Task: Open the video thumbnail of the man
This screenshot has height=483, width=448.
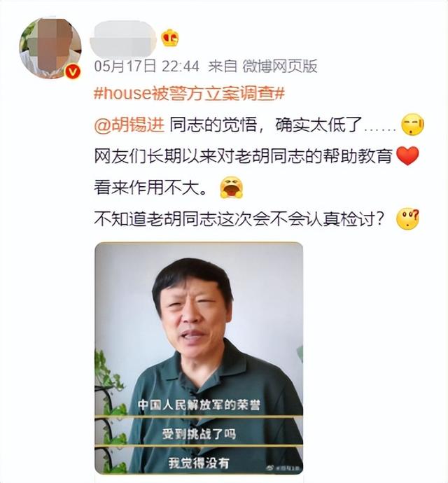Action: 199,358
